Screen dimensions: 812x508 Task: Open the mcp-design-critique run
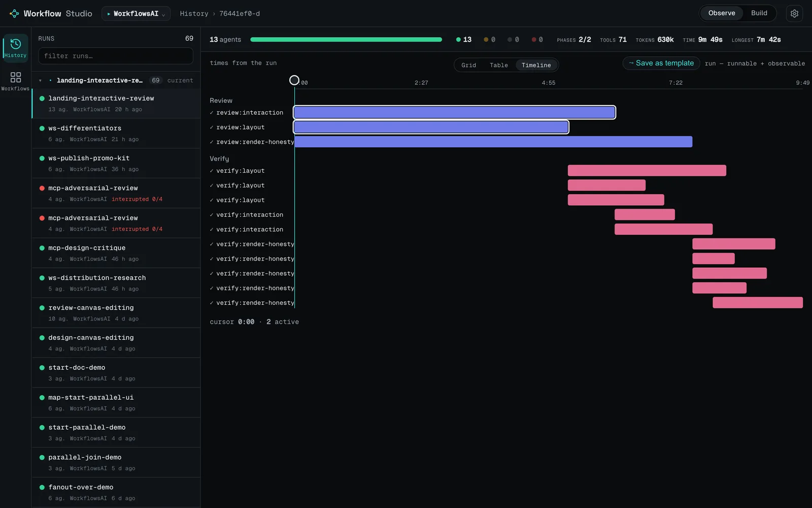(x=116, y=253)
